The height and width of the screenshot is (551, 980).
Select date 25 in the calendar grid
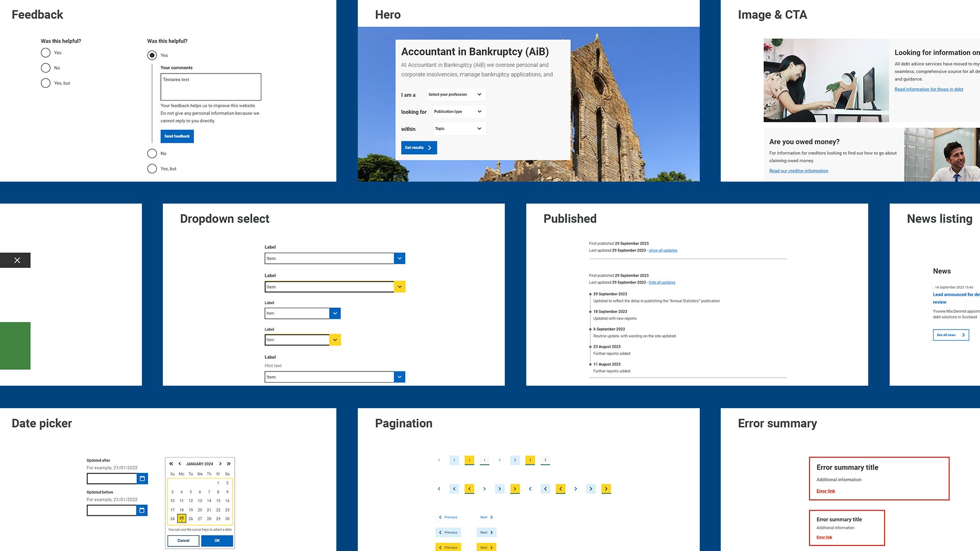coord(181,518)
